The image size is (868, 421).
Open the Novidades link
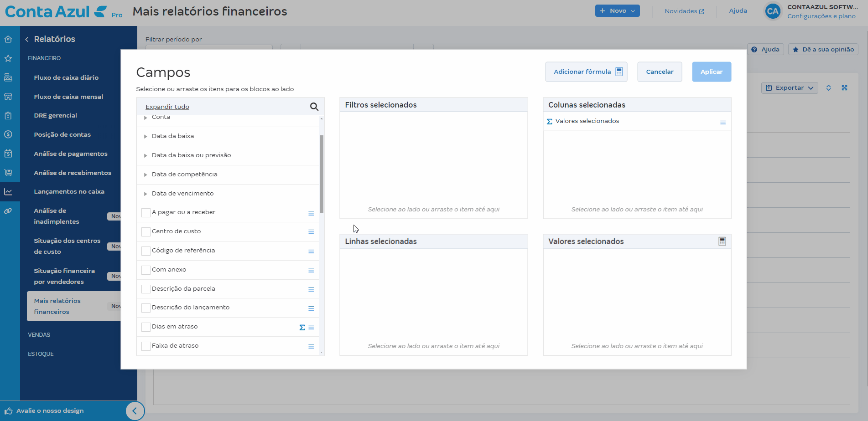pos(684,11)
